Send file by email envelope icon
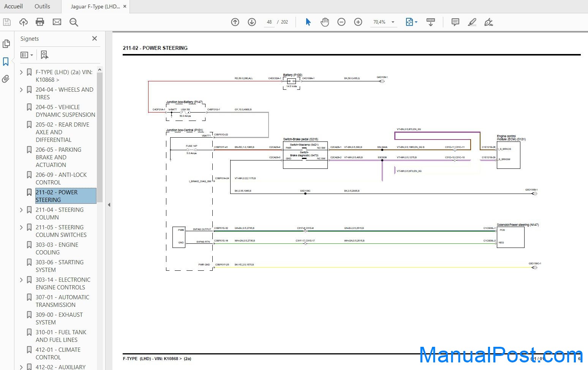Viewport: 588px width, 370px height. [57, 22]
